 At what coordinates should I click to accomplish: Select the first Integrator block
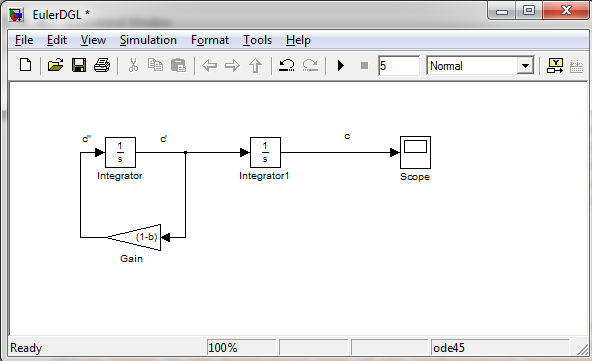tap(120, 153)
